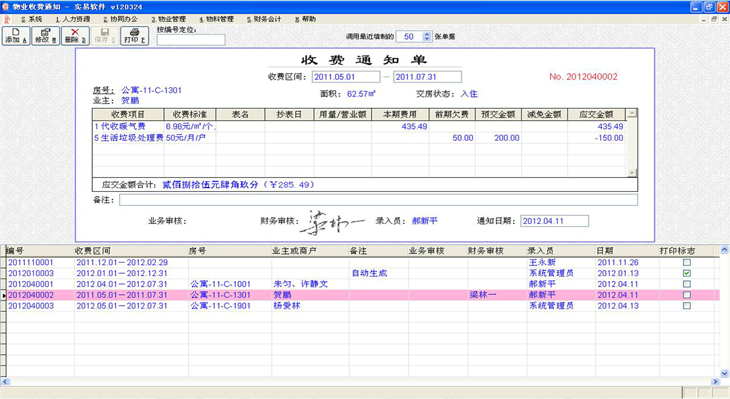Screen dimensions: 730x399
Task: Click the 预交金额 column header
Action: [498, 115]
